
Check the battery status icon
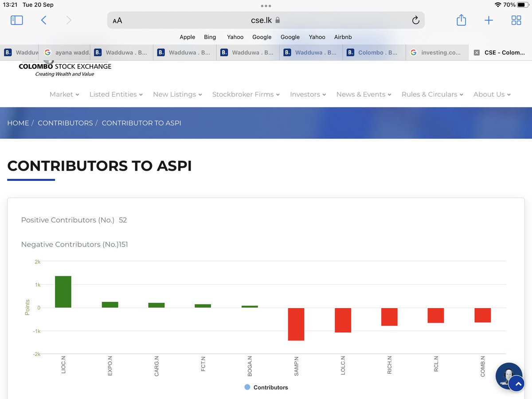tap(524, 5)
